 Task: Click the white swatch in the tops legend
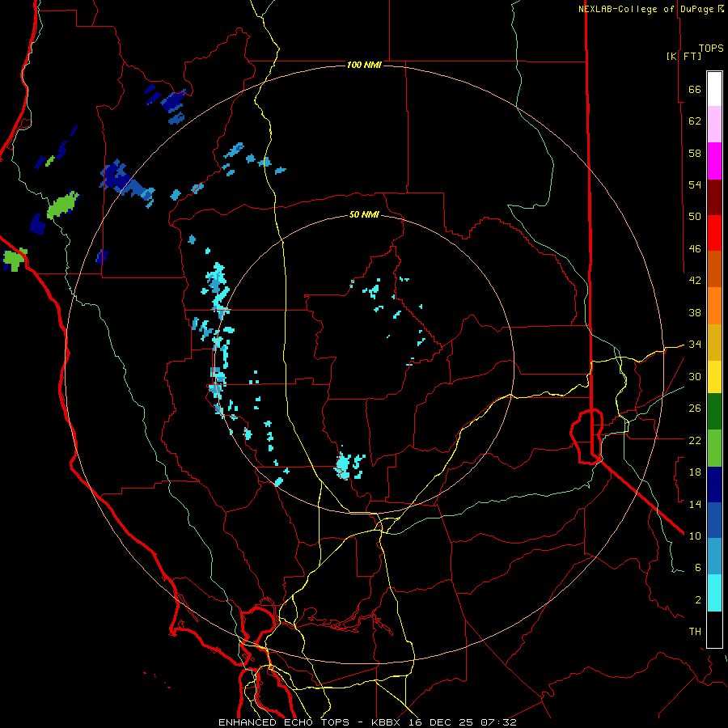[x=714, y=89]
